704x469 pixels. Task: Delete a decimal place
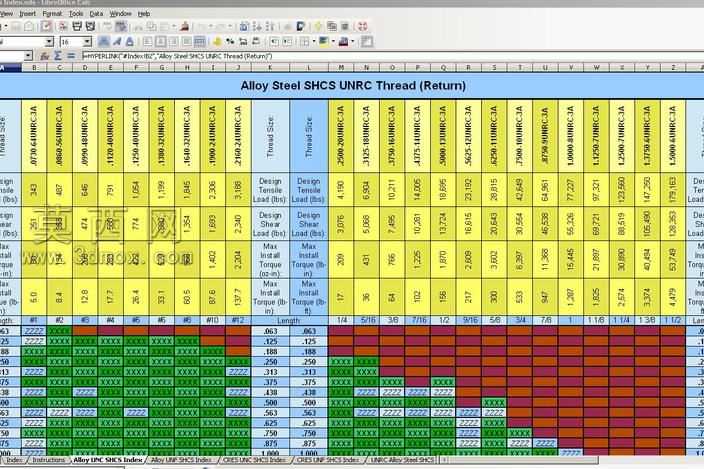point(256,42)
